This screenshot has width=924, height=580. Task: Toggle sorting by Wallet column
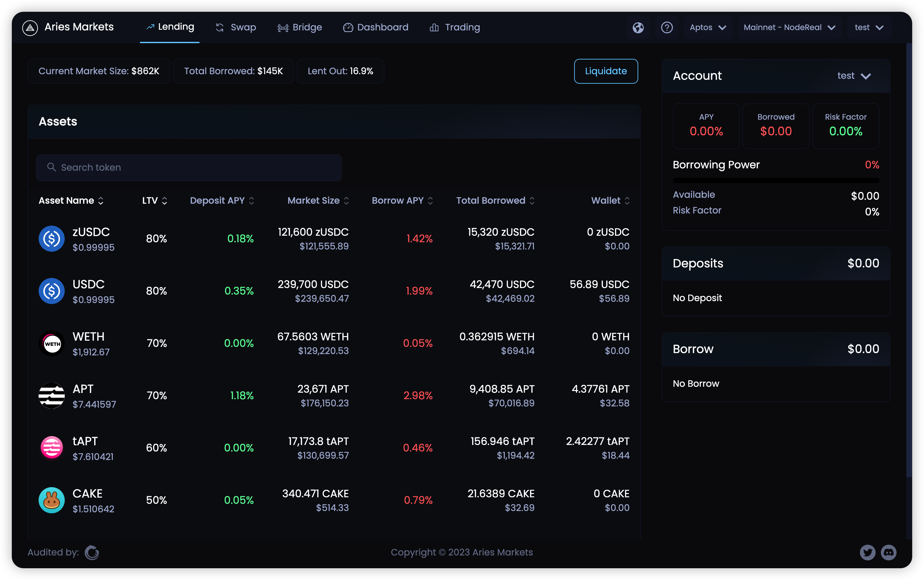[610, 201]
